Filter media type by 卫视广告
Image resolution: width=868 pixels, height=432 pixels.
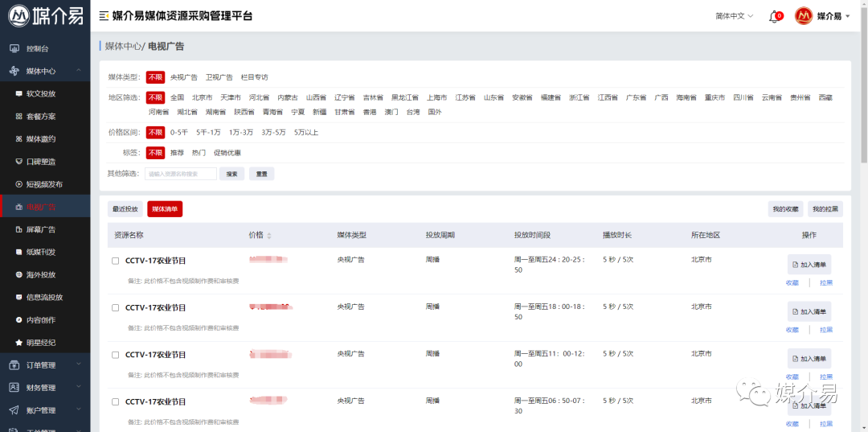[x=219, y=77]
